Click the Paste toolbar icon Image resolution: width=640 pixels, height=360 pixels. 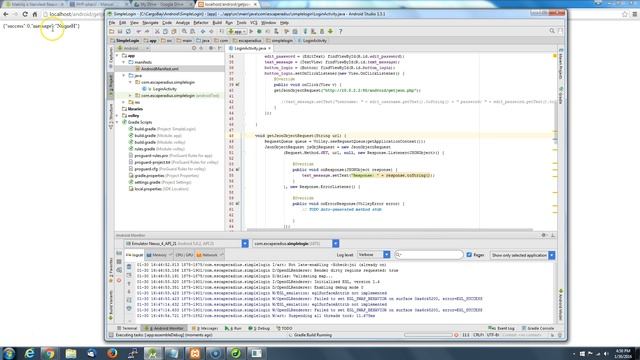[174, 31]
